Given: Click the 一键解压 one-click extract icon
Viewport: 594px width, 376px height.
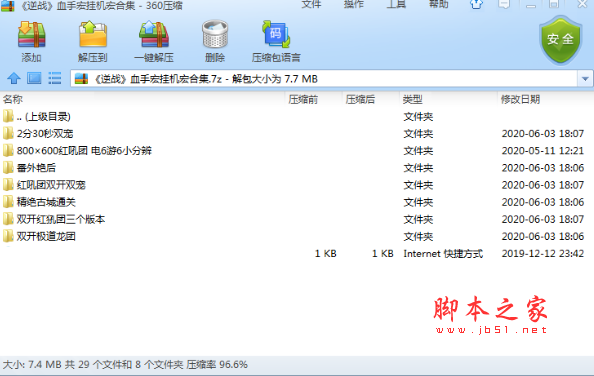Looking at the screenshot, I should 154,35.
